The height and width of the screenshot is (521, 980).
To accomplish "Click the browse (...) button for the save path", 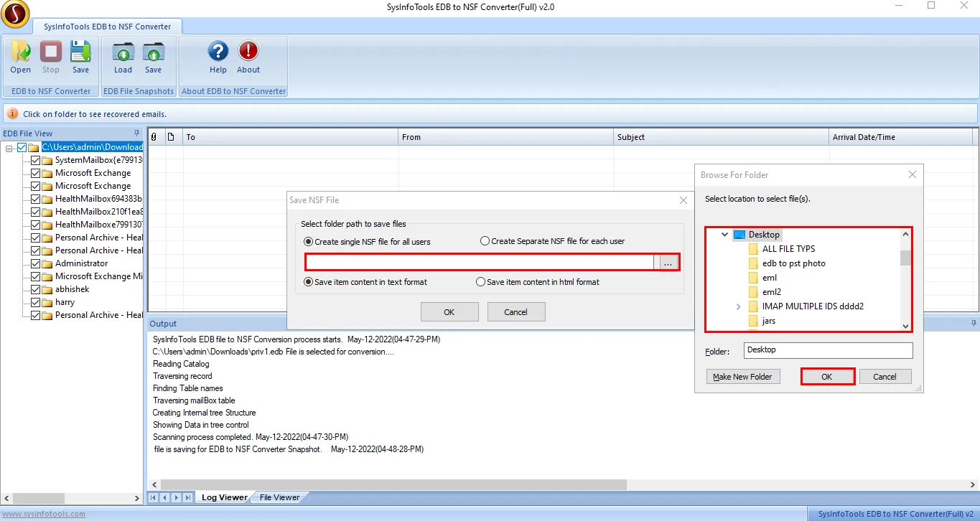I will click(x=668, y=263).
